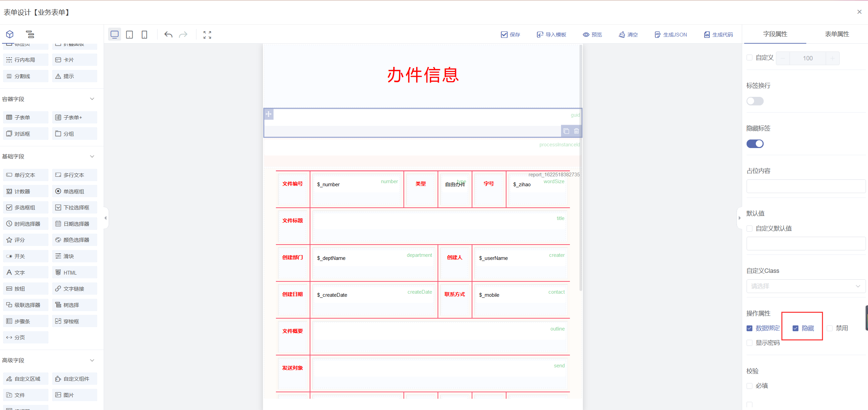Image resolution: width=868 pixels, height=410 pixels.
Task: Add a 子表单 container field
Action: (x=26, y=117)
